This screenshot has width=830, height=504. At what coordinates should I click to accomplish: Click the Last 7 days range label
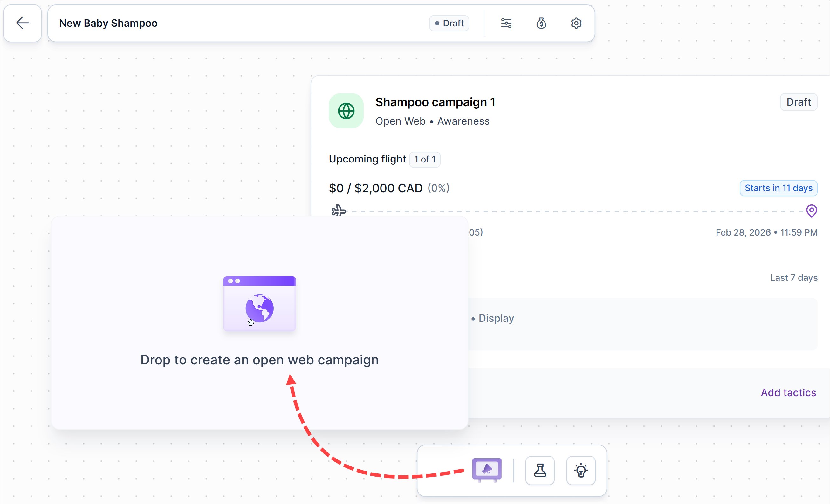click(793, 278)
